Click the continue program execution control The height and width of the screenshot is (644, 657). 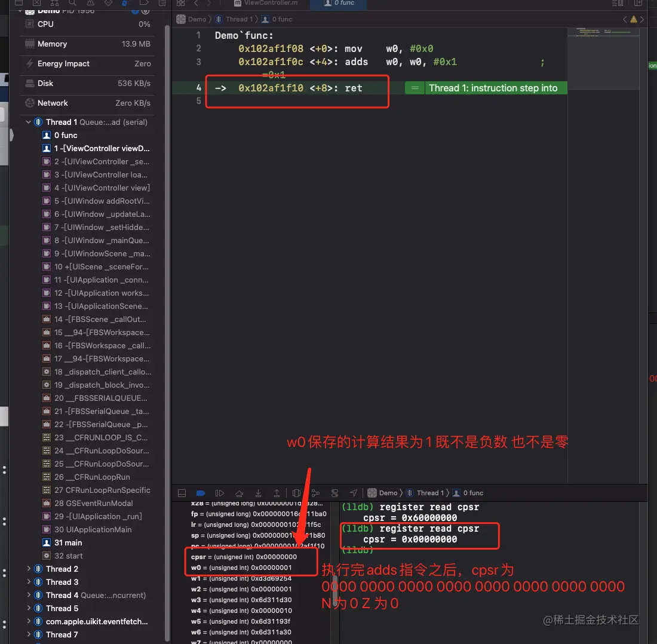[x=219, y=493]
